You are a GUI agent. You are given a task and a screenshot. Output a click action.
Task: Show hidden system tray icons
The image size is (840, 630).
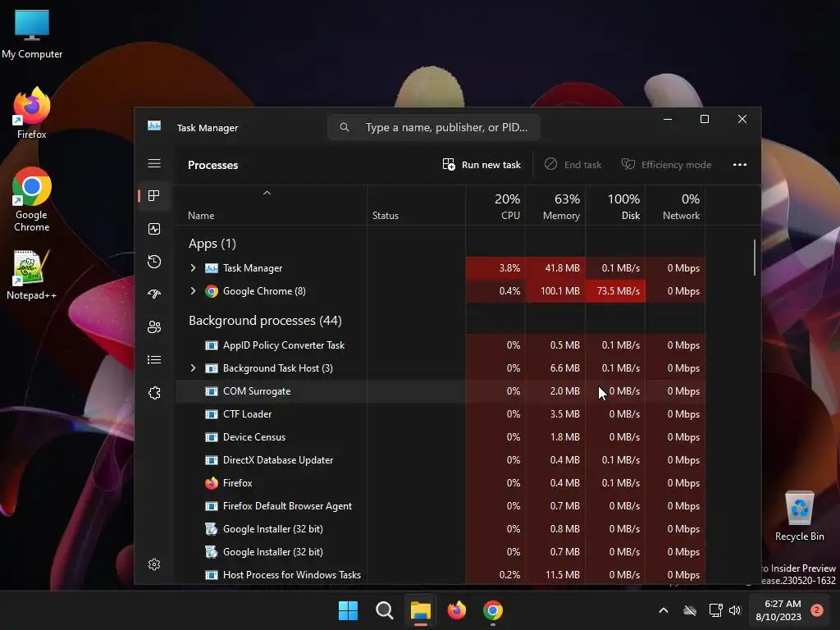[663, 610]
